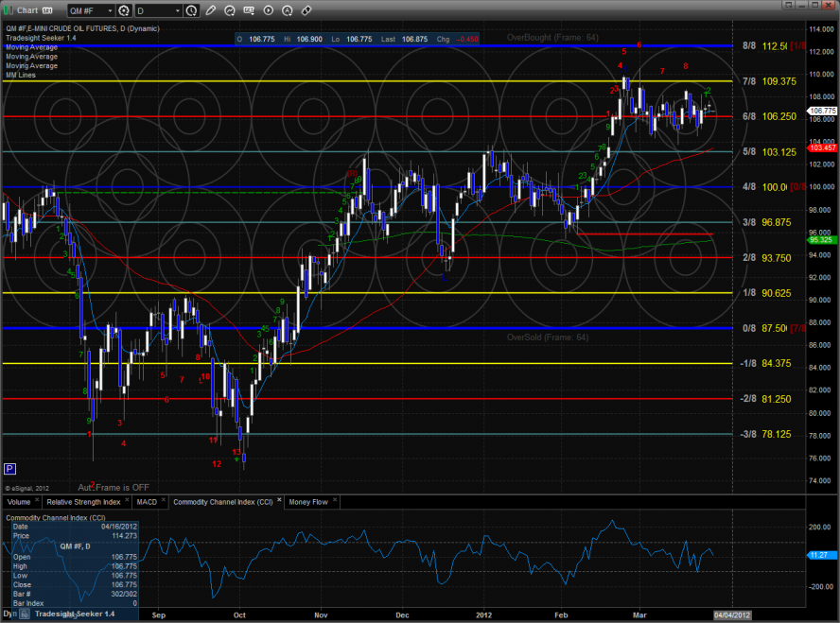The image size is (840, 623).
Task: Click the symbol settings gear icon
Action: click(x=124, y=11)
